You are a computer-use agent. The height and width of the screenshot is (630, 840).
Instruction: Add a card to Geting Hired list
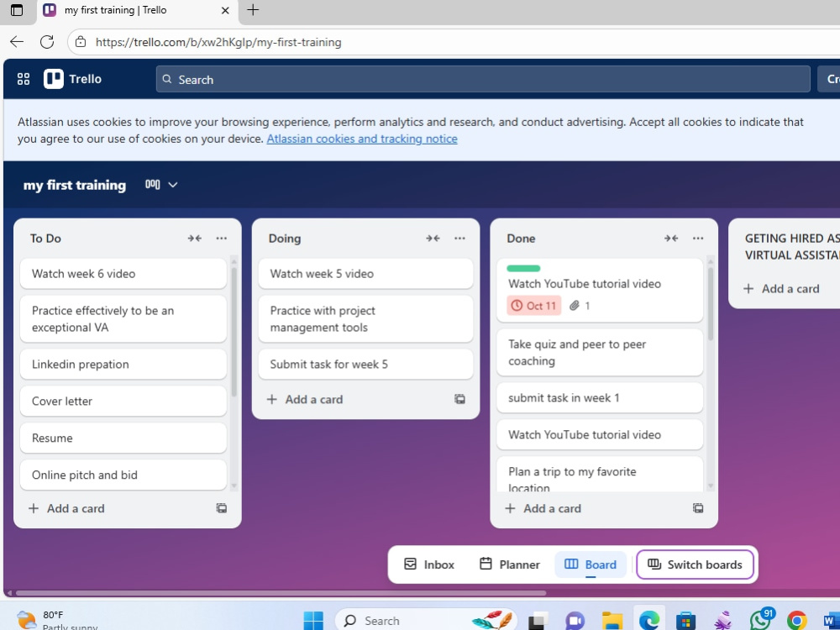point(781,289)
